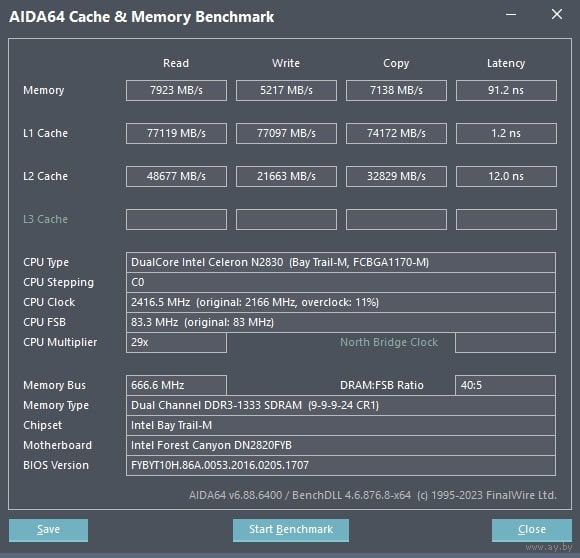Click the empty L3 Cache Read field
The image size is (580, 558).
pyautogui.click(x=176, y=219)
